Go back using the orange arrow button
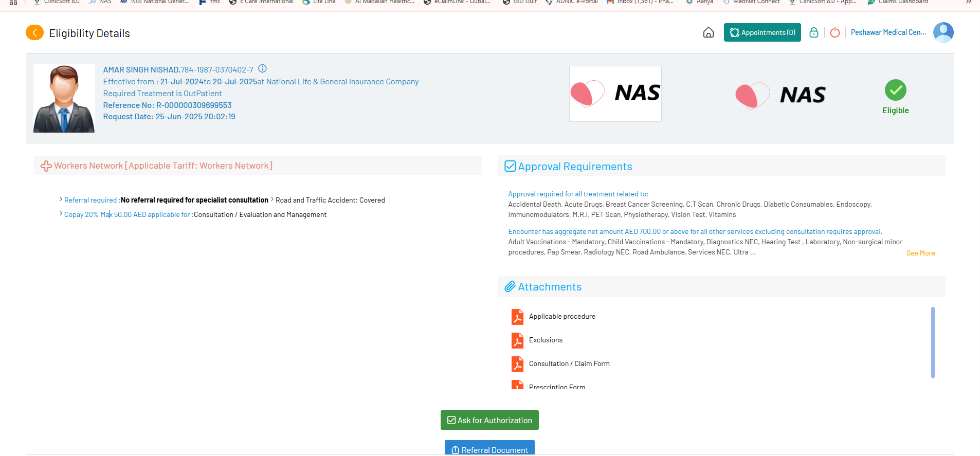The height and width of the screenshot is (456, 980). (34, 33)
